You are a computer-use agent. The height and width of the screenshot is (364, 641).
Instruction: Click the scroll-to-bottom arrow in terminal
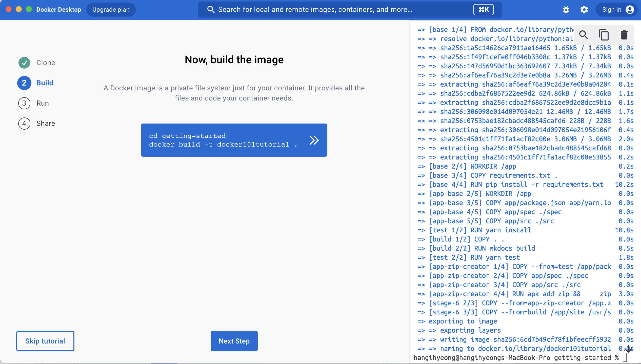(628, 349)
